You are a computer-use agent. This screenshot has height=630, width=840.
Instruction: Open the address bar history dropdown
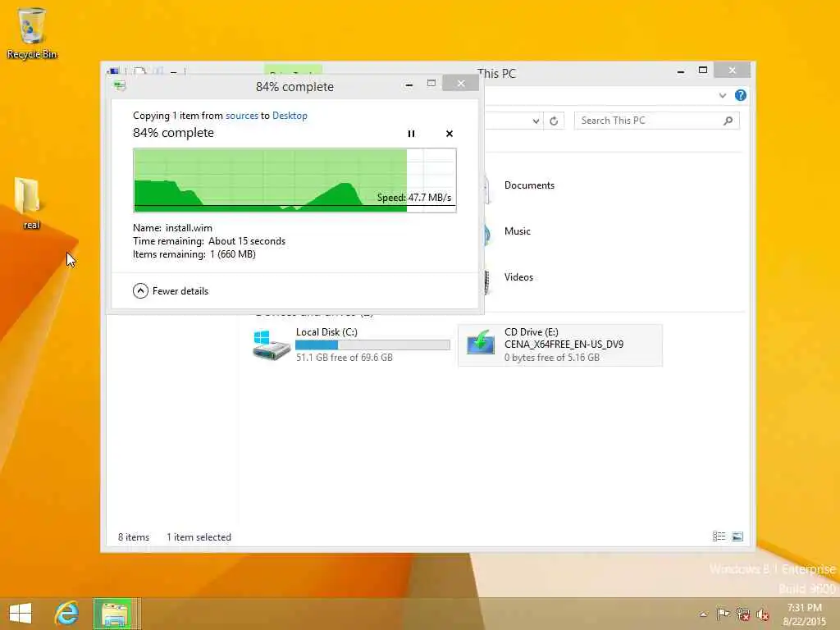(x=536, y=121)
